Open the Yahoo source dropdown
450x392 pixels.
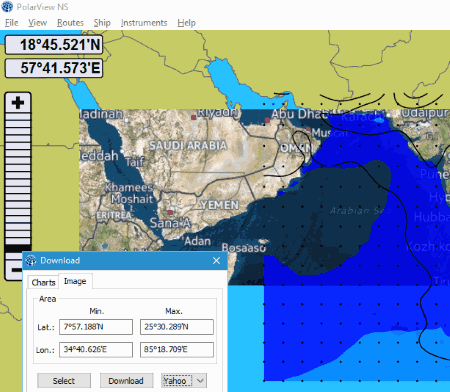(x=184, y=381)
